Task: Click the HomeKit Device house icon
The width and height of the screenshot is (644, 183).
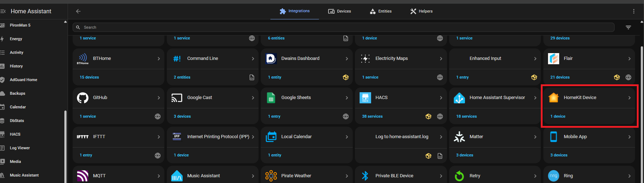Action: [553, 98]
